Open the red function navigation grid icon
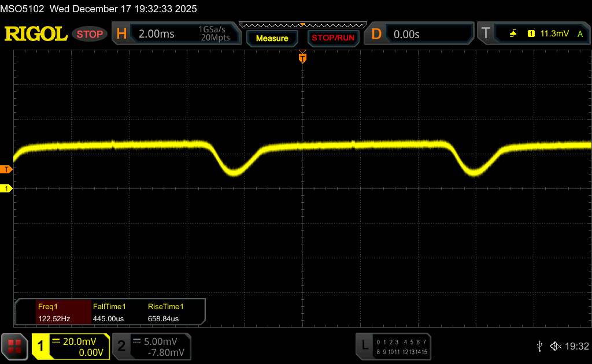Screen dimensions: 592x364 (x=14, y=346)
